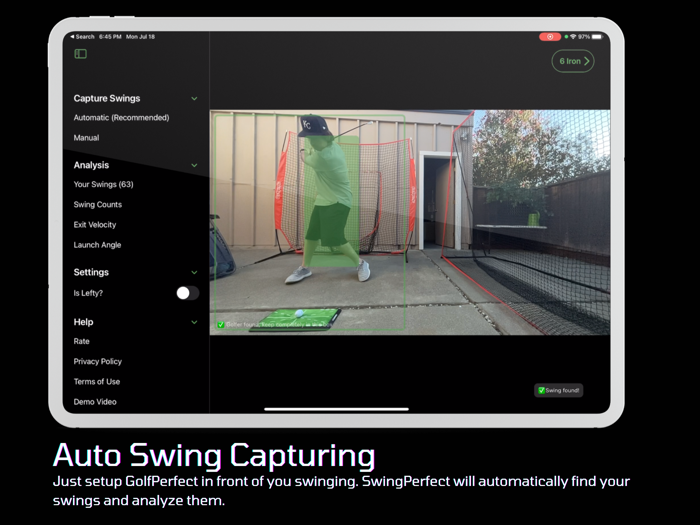Toggle the sidebar panel icon

[x=80, y=54]
